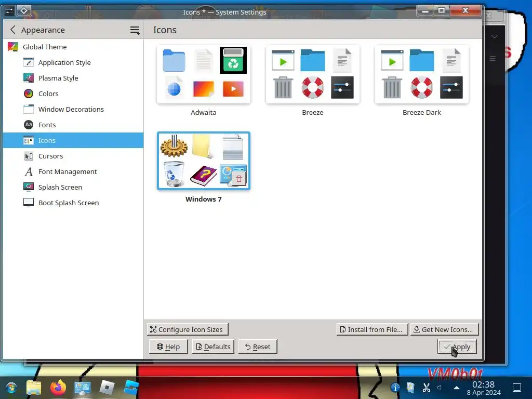Select the Icons sidebar entry
Viewport: 532px width, 399px height.
(x=73, y=140)
